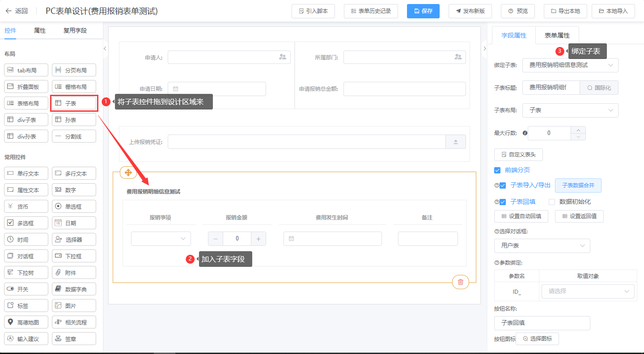Click the plus button on 报销金额
Viewport: 644px width, 354px height.
[x=258, y=239]
